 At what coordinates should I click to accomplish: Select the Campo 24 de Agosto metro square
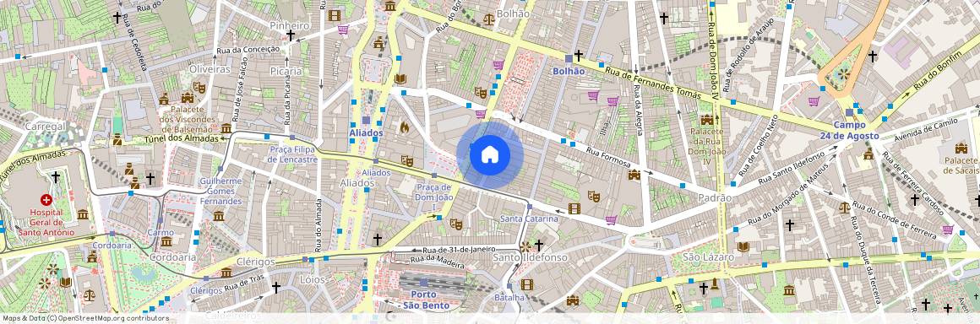[849, 113]
